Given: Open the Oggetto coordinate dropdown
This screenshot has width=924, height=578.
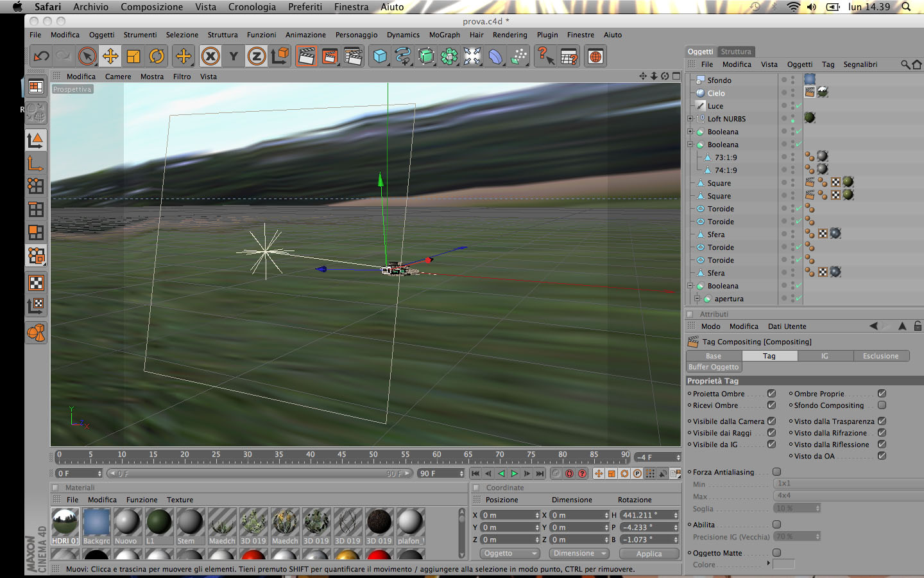Looking at the screenshot, I should (509, 554).
